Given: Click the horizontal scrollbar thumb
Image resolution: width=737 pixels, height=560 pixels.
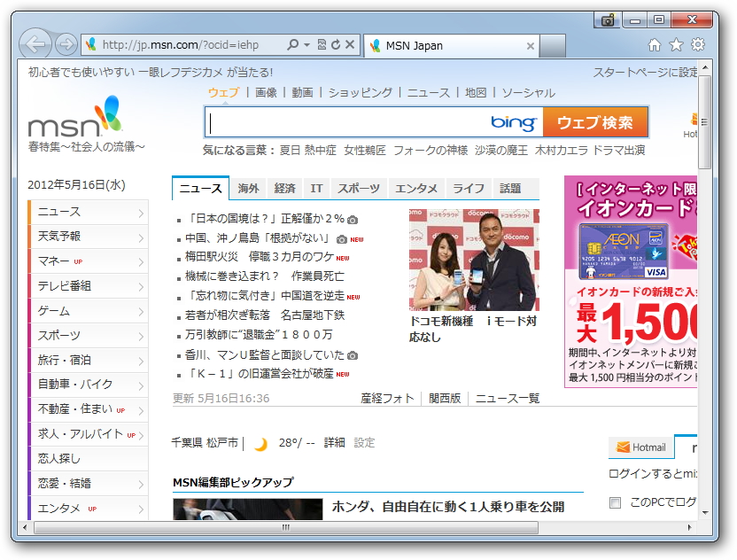Looking at the screenshot, I should click(x=286, y=527).
